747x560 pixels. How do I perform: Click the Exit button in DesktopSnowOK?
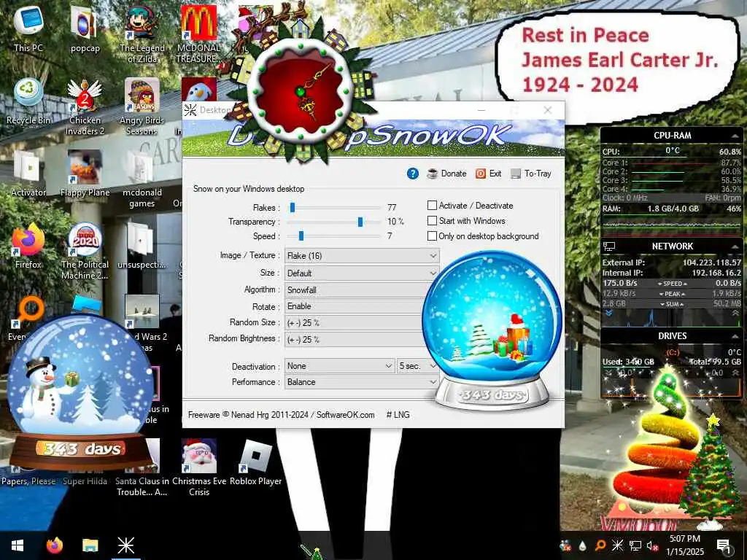coord(488,174)
